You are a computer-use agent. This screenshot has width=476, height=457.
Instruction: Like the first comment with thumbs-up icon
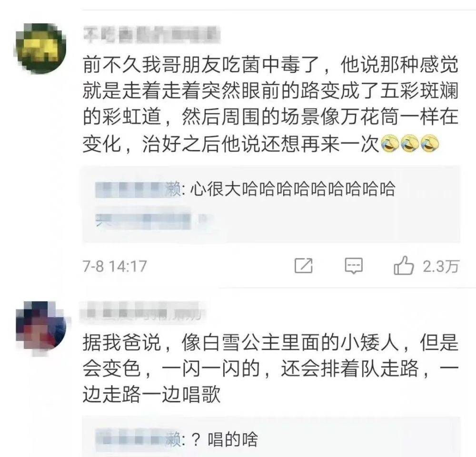tap(404, 266)
